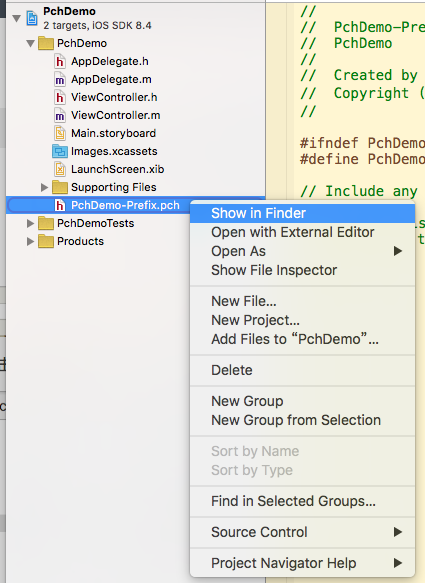Click the ViewController.m implementation file icon
The image size is (425, 583).
59,116
